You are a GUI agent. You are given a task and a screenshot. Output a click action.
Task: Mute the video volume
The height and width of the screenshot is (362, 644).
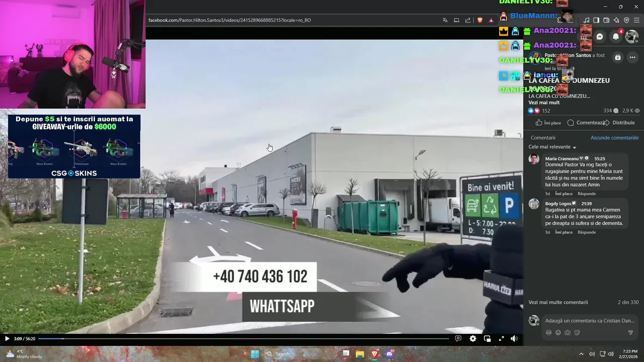coord(514,339)
